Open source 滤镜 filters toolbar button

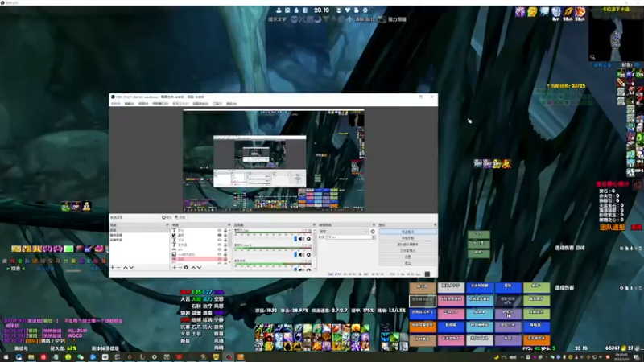click(x=180, y=217)
